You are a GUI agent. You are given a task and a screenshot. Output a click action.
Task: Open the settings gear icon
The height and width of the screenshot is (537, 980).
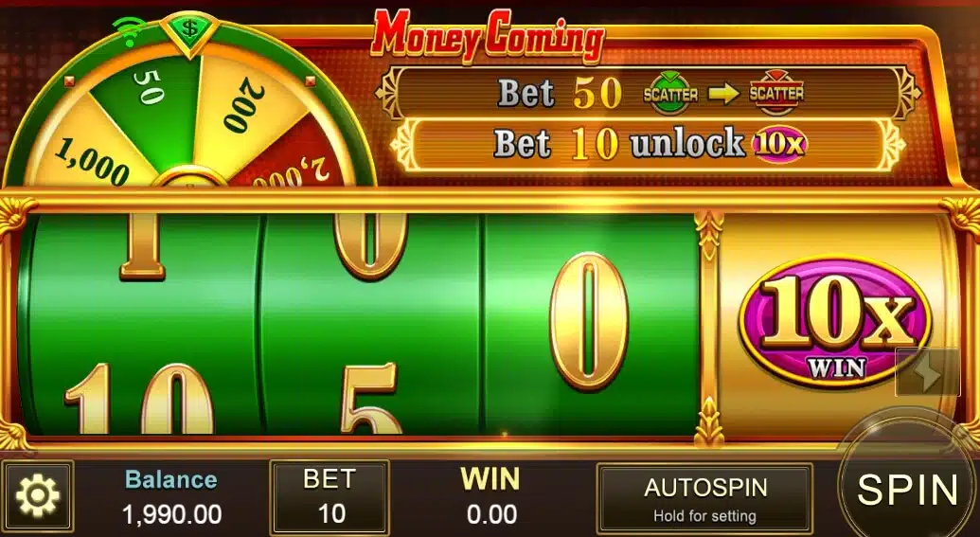pos(38,496)
